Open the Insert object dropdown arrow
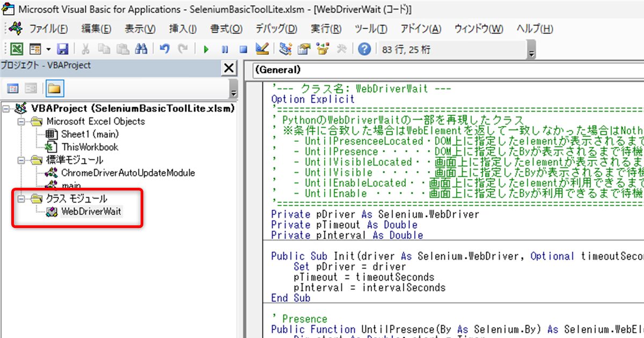The image size is (644, 338). (48, 49)
